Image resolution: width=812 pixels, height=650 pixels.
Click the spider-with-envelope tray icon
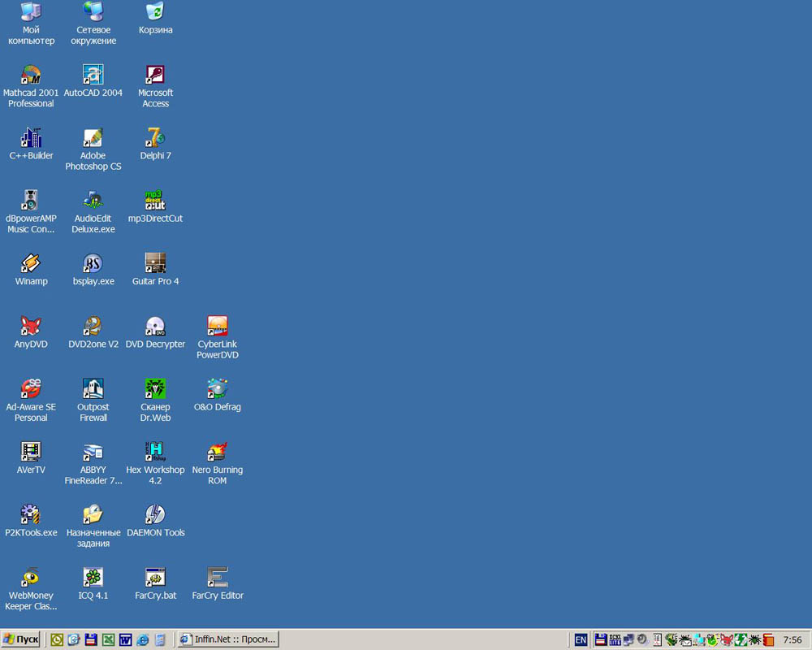click(685, 639)
